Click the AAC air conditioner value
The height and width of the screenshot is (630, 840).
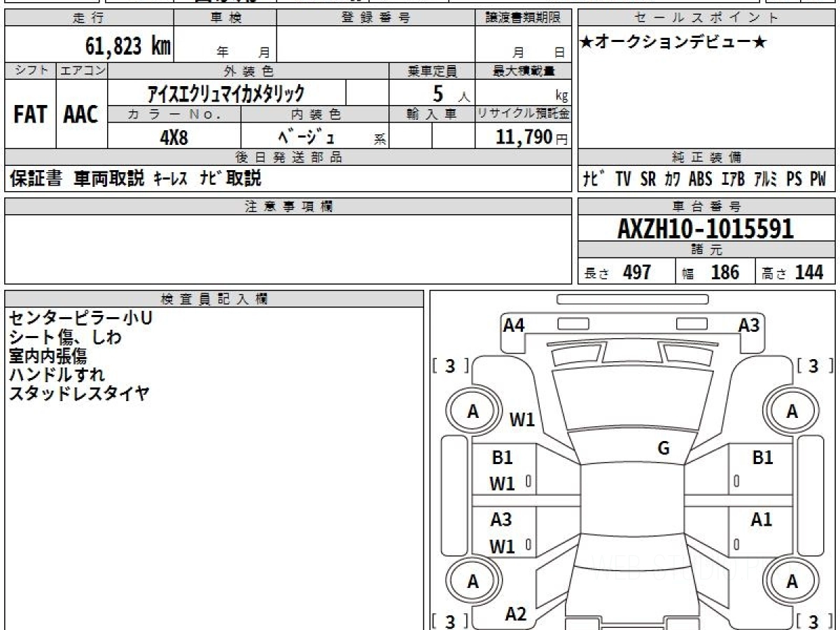tap(81, 114)
